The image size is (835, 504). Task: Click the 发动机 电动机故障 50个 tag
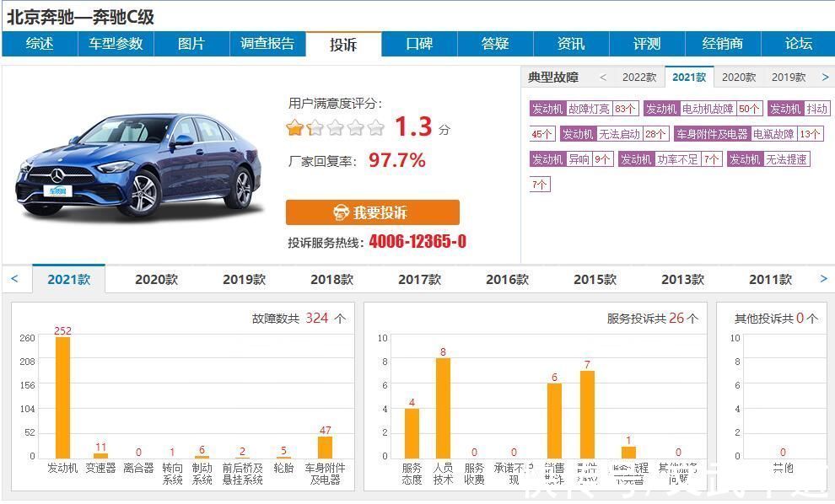coord(703,109)
